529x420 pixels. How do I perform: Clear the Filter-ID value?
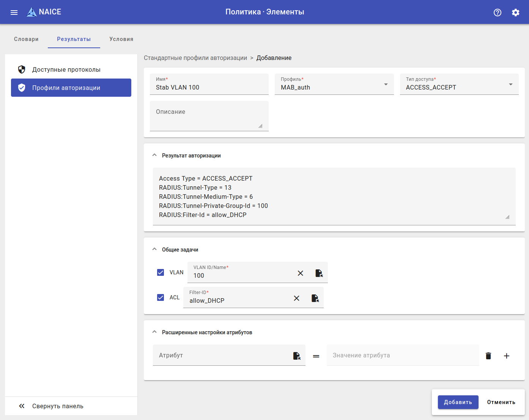tap(296, 298)
